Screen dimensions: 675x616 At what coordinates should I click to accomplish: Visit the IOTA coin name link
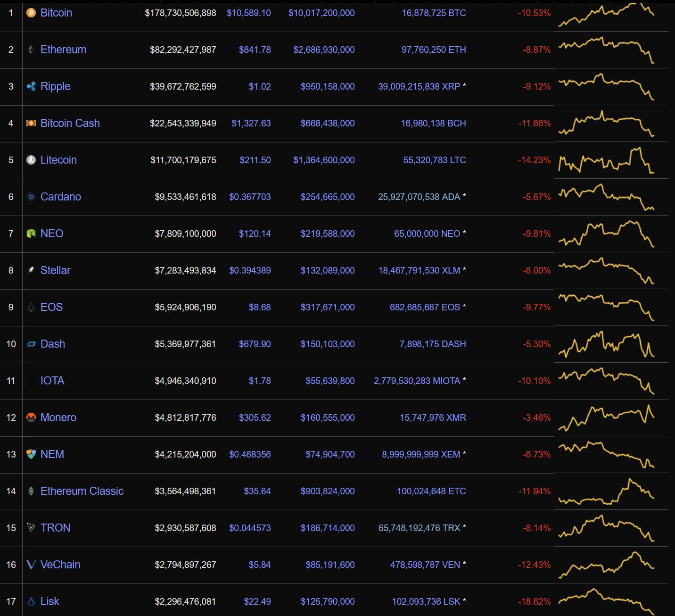click(x=52, y=381)
